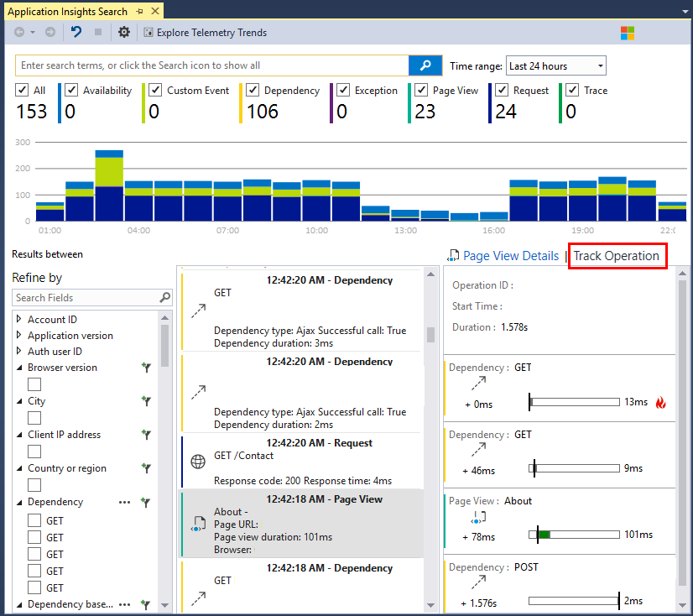The width and height of the screenshot is (693, 616).
Task: Click the ellipsis next to Dependency field
Action: (x=125, y=502)
